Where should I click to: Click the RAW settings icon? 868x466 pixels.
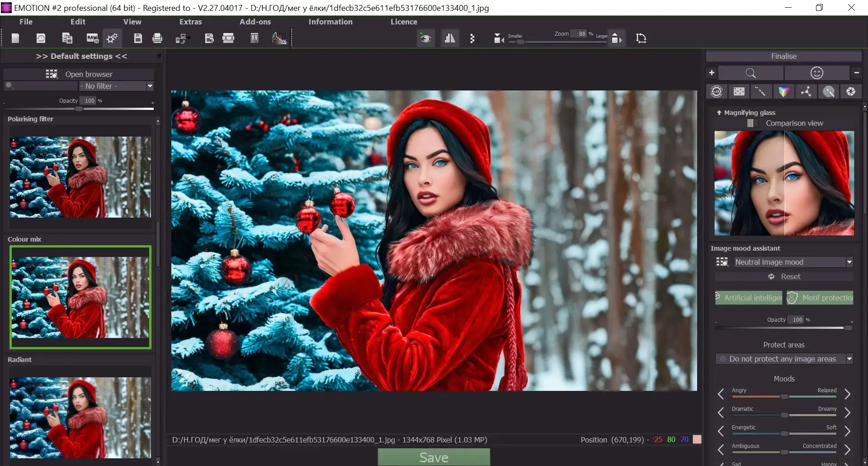[92, 38]
